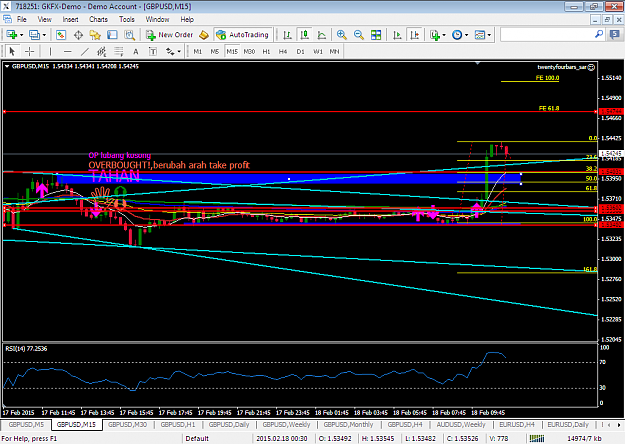625x444 pixels.
Task: Open the Window menu
Action: (x=157, y=19)
